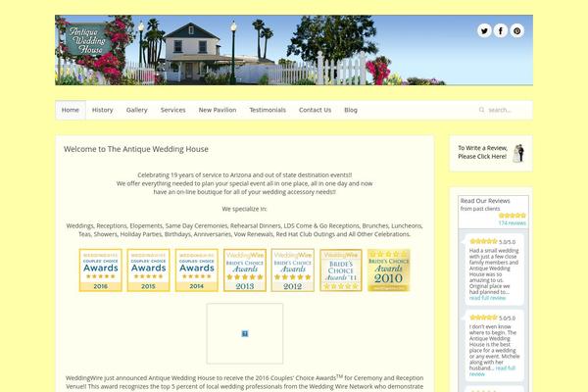
Task: Open the Bride's Choice Awards '11 badge
Action: (341, 270)
